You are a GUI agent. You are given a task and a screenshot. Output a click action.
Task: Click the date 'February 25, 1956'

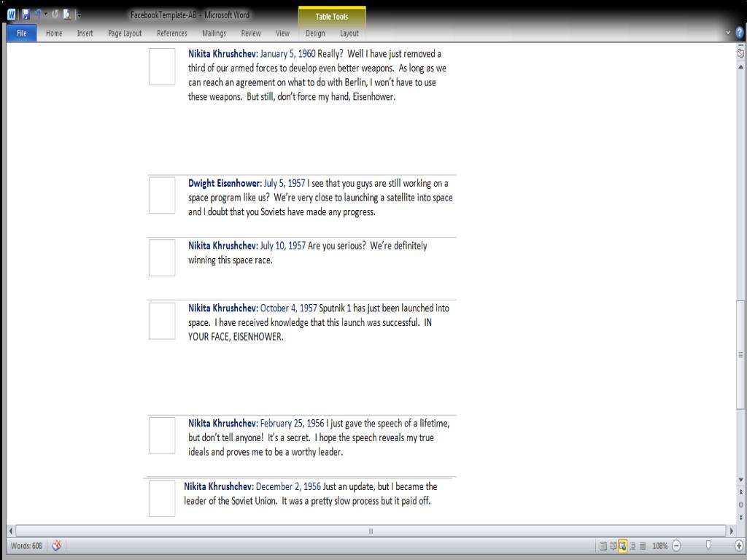click(x=292, y=424)
